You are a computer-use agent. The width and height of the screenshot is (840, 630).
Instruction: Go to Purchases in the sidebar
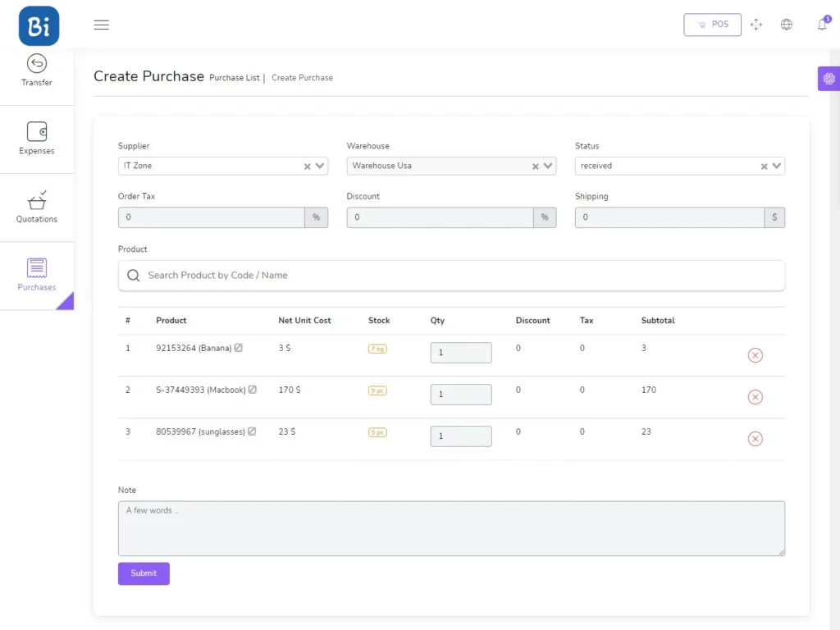click(x=36, y=275)
